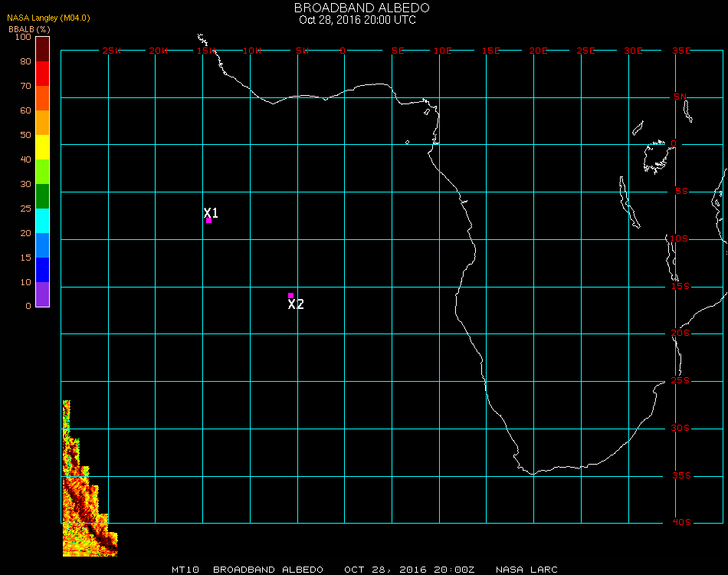Image resolution: width=728 pixels, height=575 pixels.
Task: Click the magenta X1 point marker
Action: (209, 221)
